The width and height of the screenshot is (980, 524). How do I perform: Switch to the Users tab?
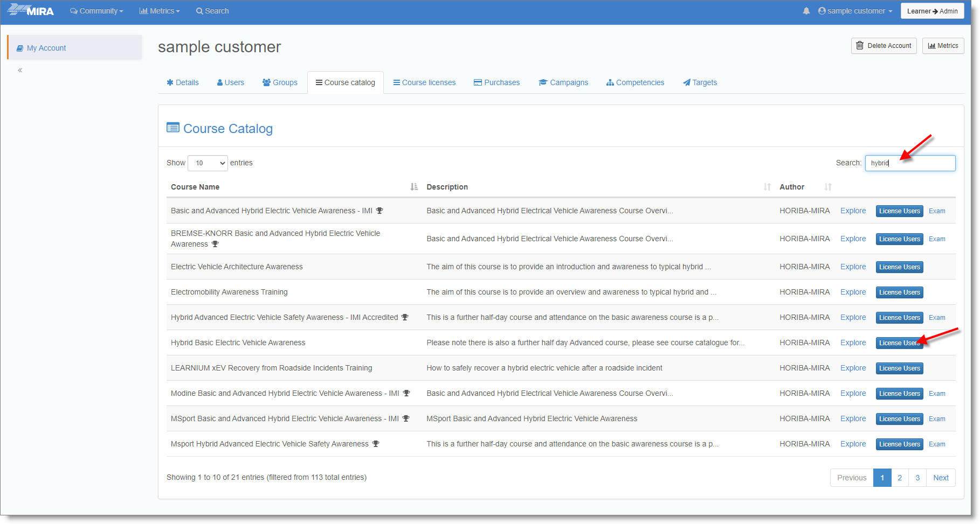(231, 82)
